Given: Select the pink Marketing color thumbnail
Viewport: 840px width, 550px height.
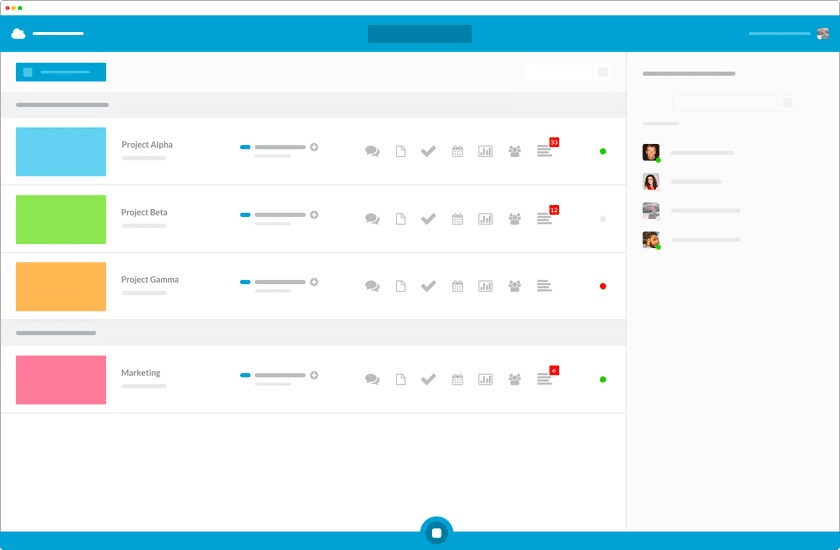Looking at the screenshot, I should 61,380.
